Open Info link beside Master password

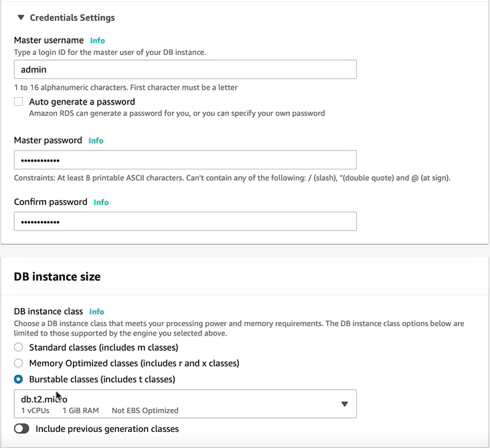(x=96, y=141)
